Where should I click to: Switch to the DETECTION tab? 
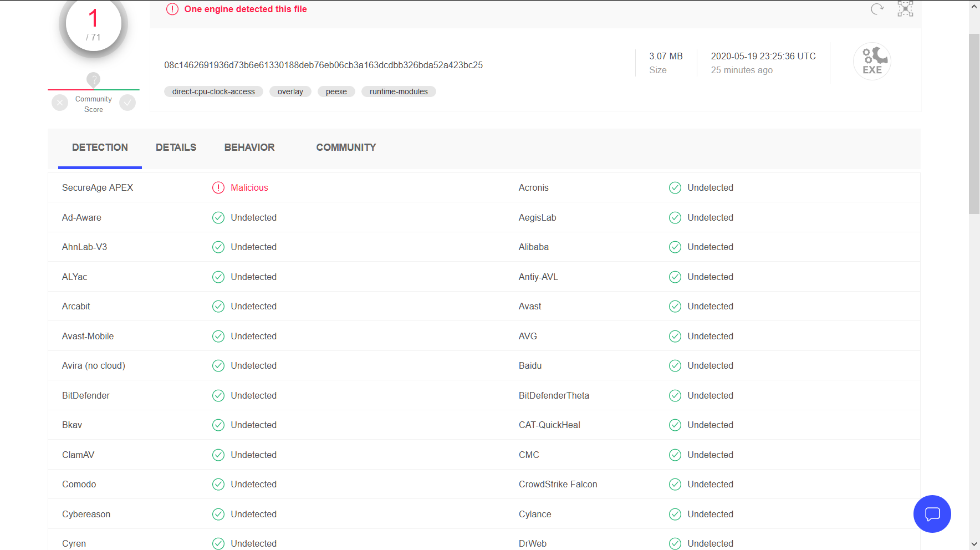100,147
